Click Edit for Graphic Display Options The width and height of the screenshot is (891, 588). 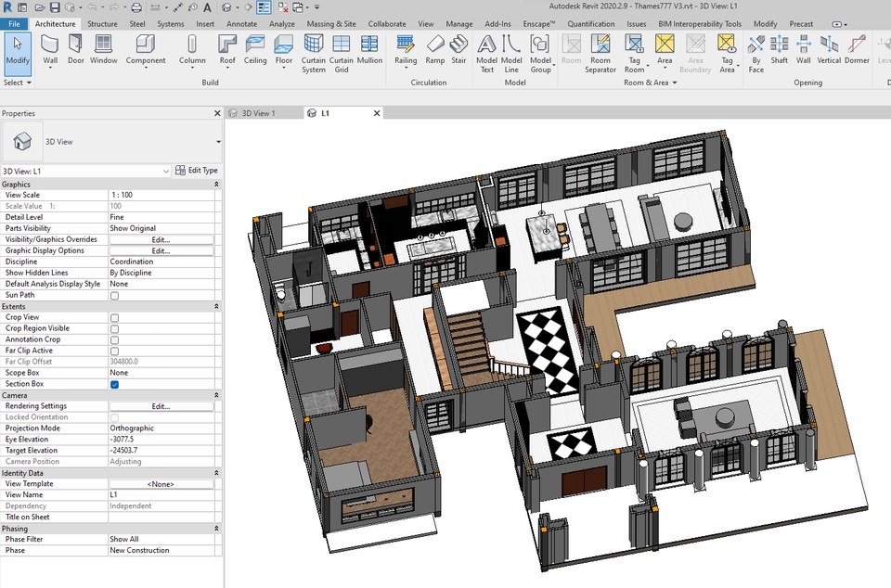point(161,250)
